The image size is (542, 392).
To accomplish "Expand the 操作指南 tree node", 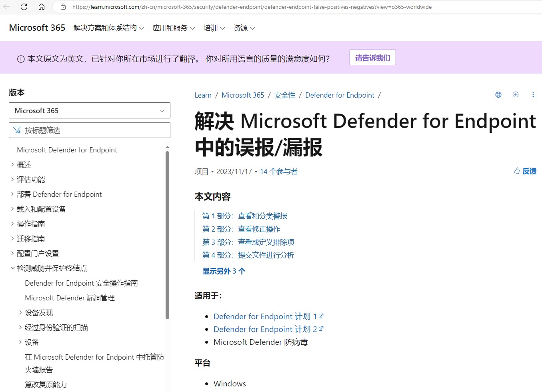I will coord(12,224).
